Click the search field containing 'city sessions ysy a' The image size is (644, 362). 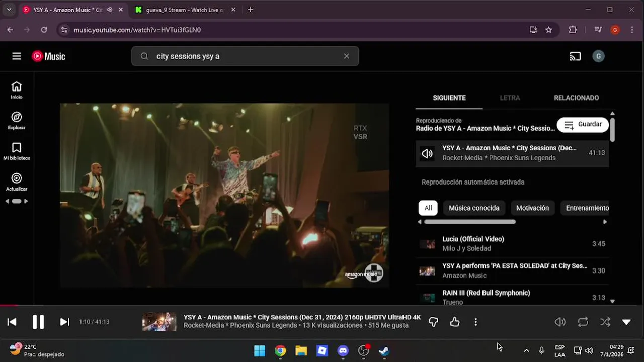coord(245,56)
